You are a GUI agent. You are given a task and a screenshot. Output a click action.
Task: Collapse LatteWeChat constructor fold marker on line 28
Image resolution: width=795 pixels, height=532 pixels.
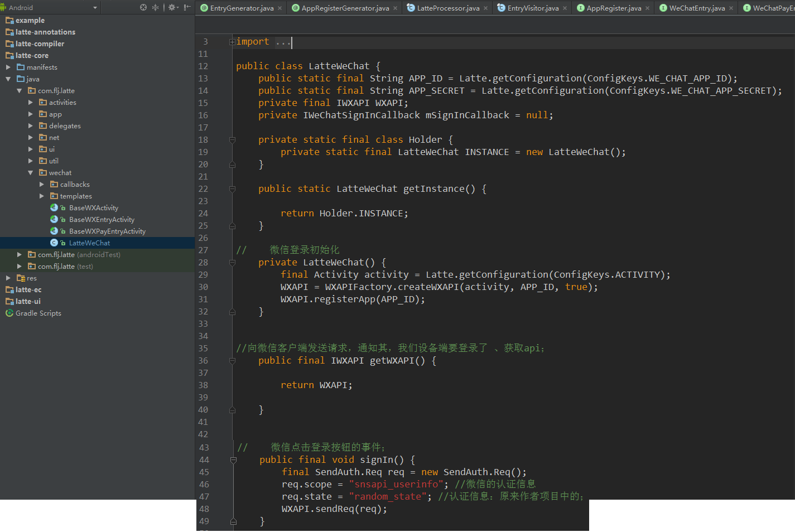pyautogui.click(x=232, y=263)
